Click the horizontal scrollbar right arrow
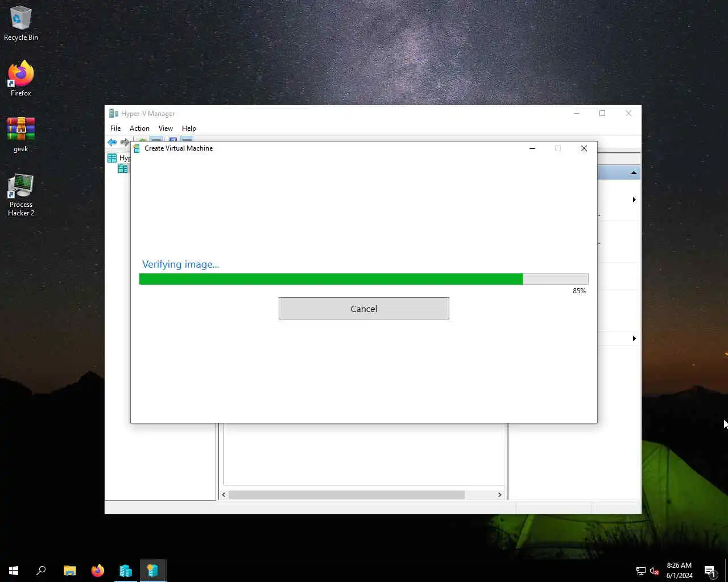 coord(499,494)
